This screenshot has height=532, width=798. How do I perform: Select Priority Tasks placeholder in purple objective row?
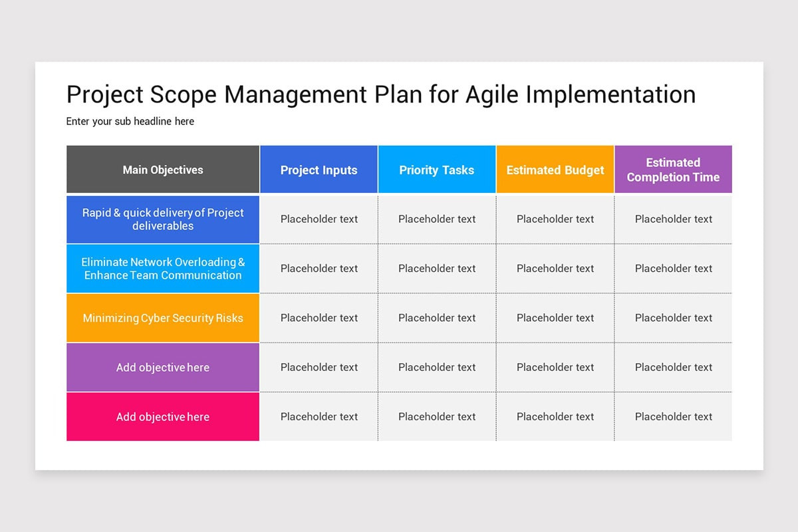pyautogui.click(x=437, y=367)
